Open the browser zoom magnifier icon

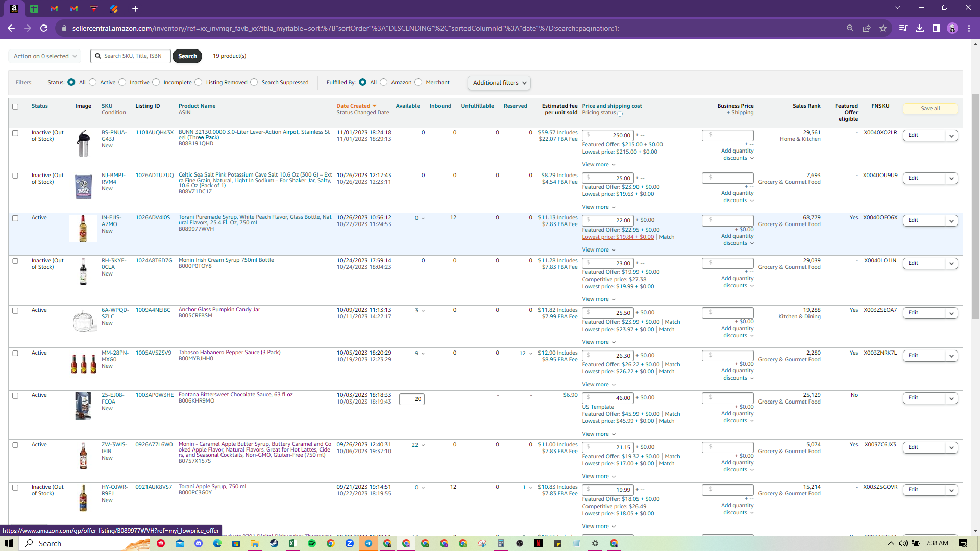tap(850, 28)
